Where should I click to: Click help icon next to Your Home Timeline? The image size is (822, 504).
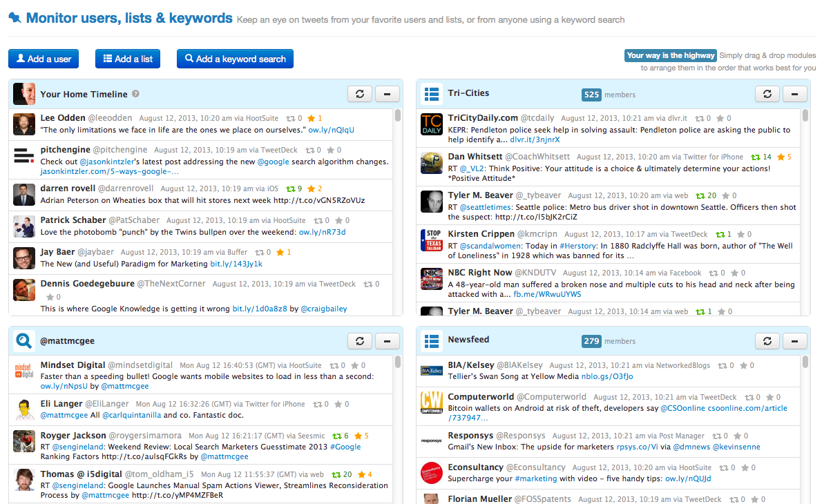click(136, 94)
